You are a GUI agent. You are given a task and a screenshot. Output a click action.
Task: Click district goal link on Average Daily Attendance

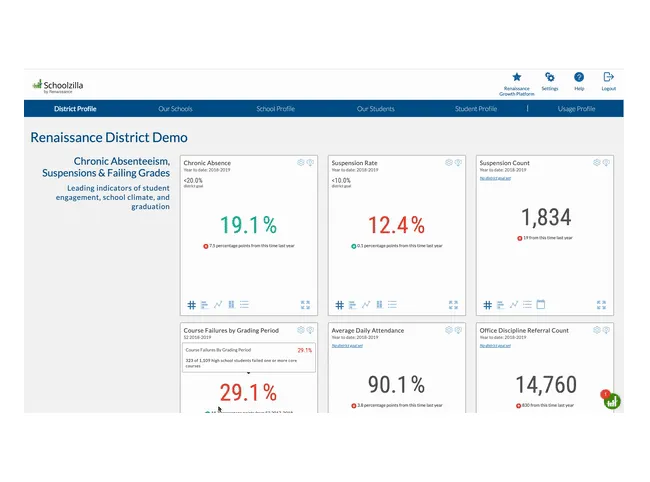pos(347,346)
